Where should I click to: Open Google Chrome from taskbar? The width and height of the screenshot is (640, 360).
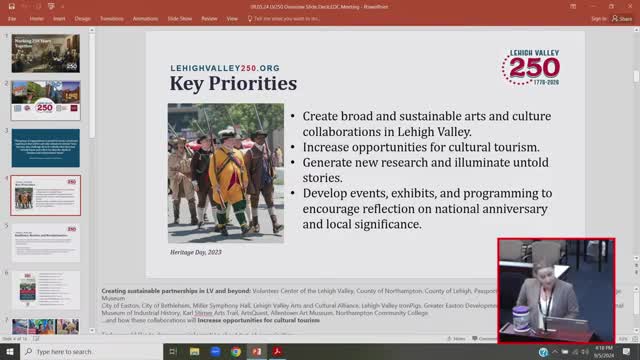[236, 351]
